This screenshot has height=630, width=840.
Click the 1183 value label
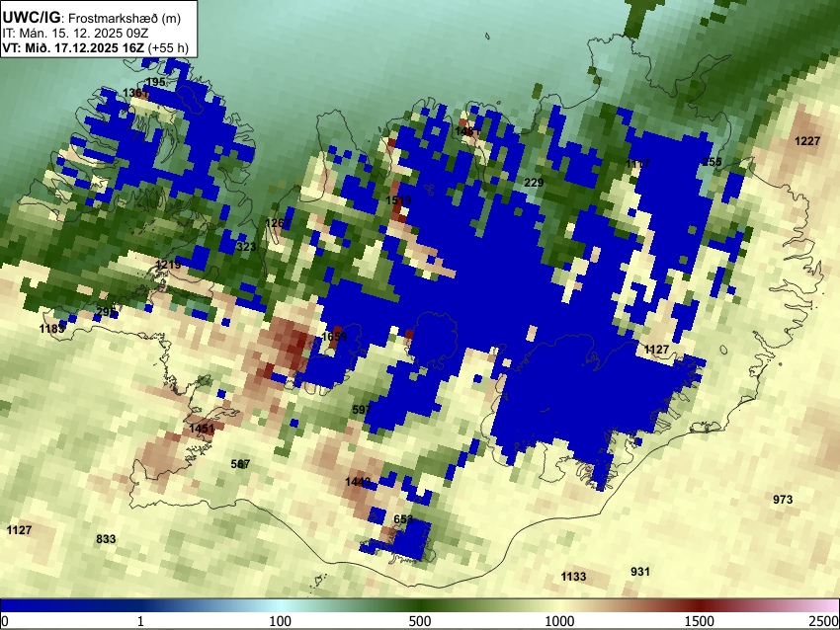[x=52, y=328]
